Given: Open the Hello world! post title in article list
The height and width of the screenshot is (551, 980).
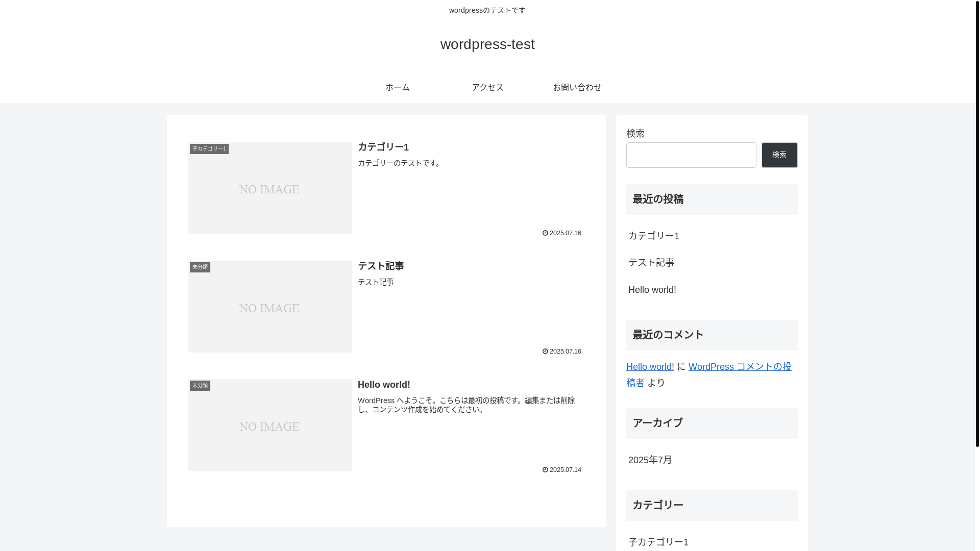Looking at the screenshot, I should tap(384, 385).
